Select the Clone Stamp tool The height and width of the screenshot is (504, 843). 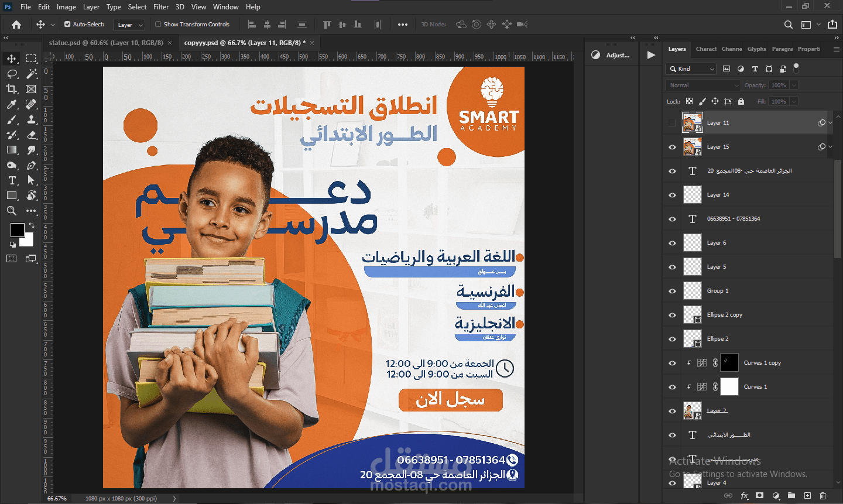tap(31, 119)
